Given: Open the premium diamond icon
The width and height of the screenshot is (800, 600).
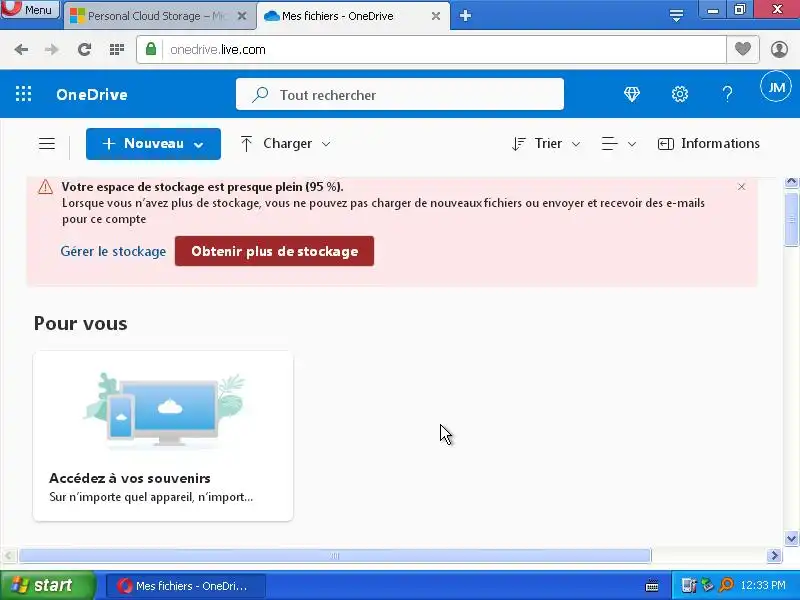Looking at the screenshot, I should coord(632,94).
